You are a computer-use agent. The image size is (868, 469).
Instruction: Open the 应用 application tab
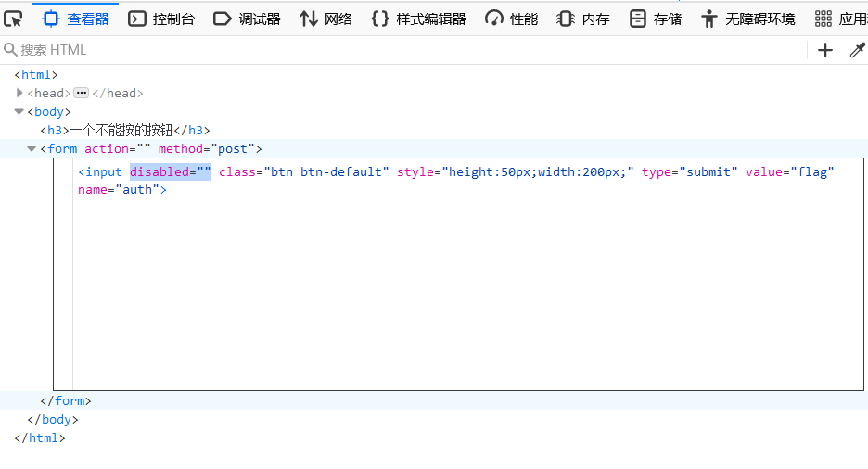point(841,19)
